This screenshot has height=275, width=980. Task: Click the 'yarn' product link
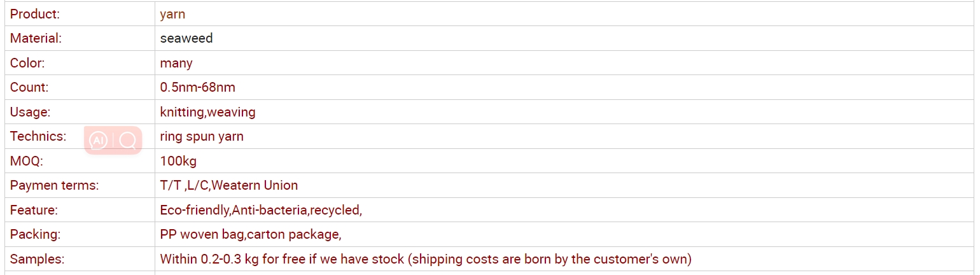(x=172, y=14)
